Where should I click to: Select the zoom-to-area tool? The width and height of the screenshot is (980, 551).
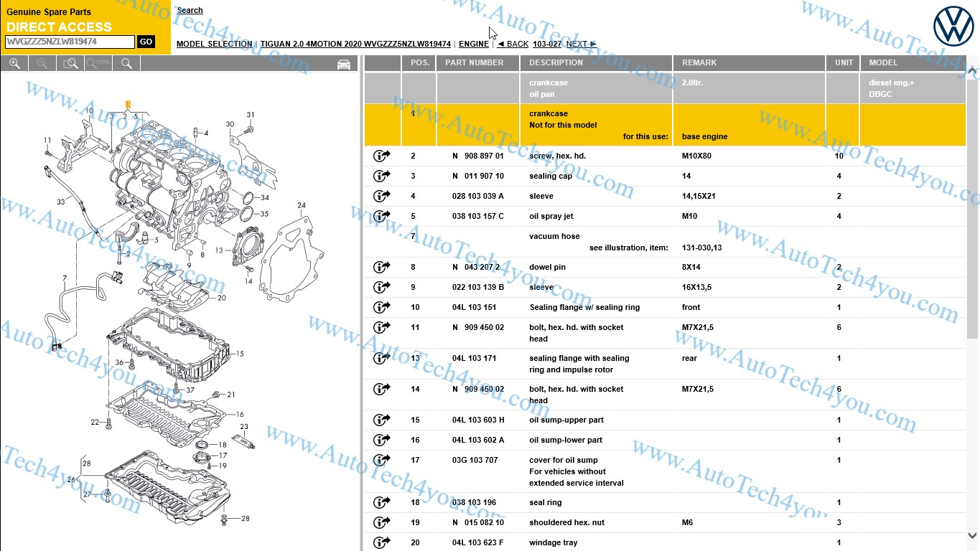[70, 64]
